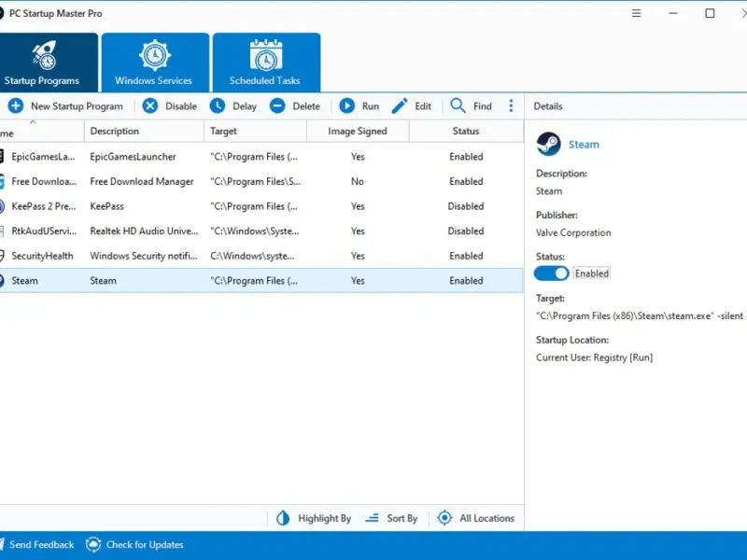This screenshot has width=747, height=560.
Task: Toggle the Steam Enabled status switch
Action: pos(551,273)
